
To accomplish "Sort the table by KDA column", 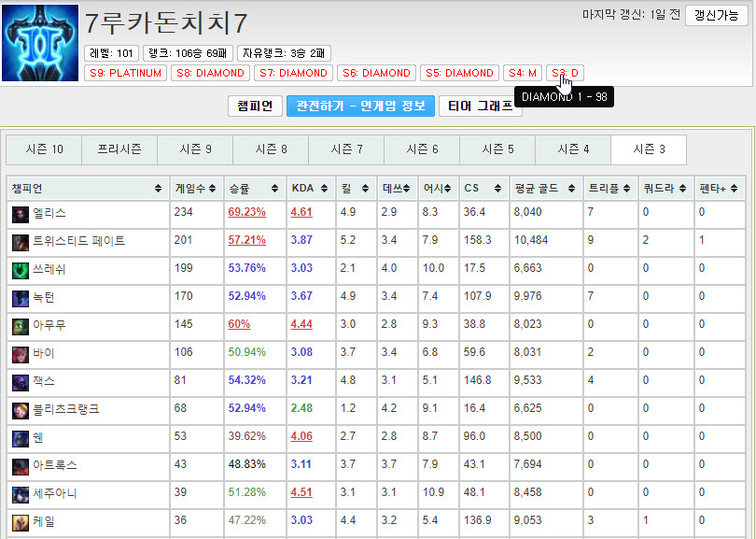I will pos(310,189).
